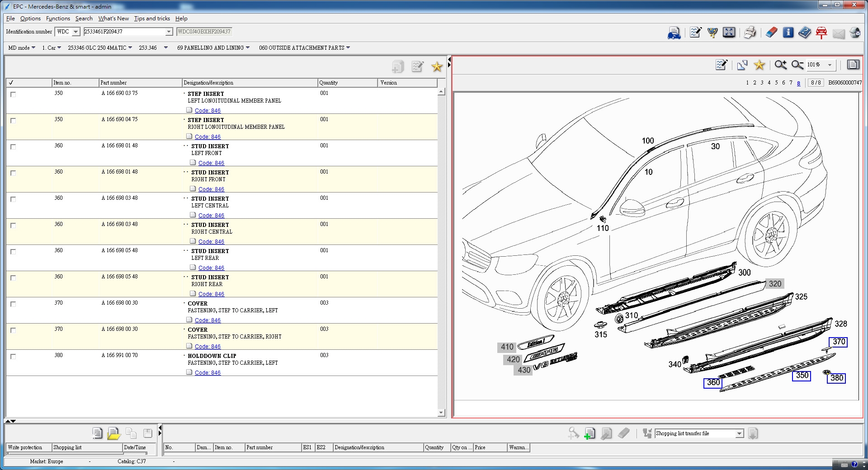Create a new shopping list document
Viewport: 868px width, 470px height.
point(97,433)
